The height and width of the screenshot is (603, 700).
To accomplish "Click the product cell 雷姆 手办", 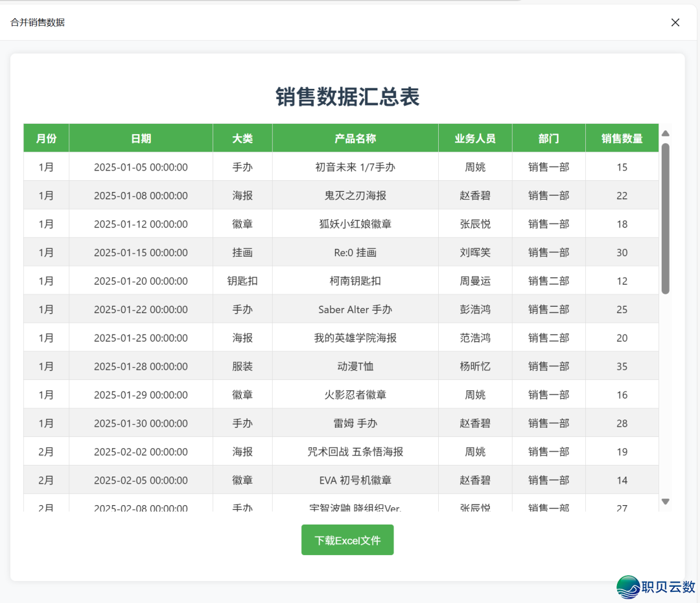I will pyautogui.click(x=355, y=423).
